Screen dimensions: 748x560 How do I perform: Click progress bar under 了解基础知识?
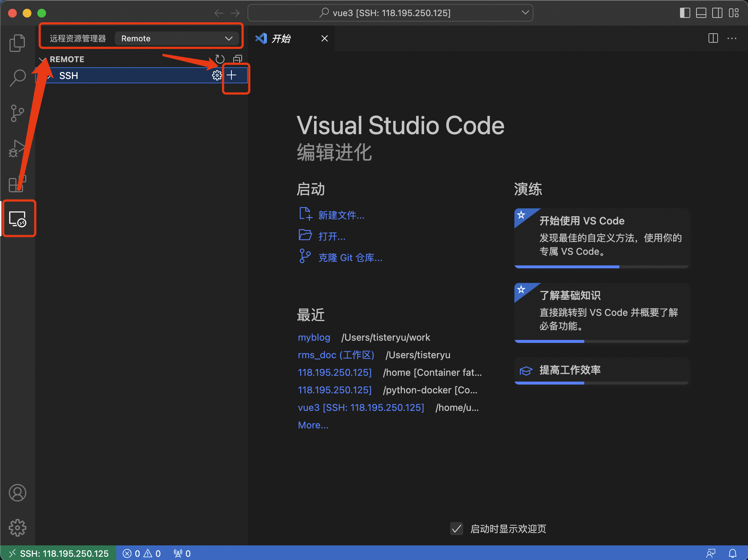(x=601, y=341)
